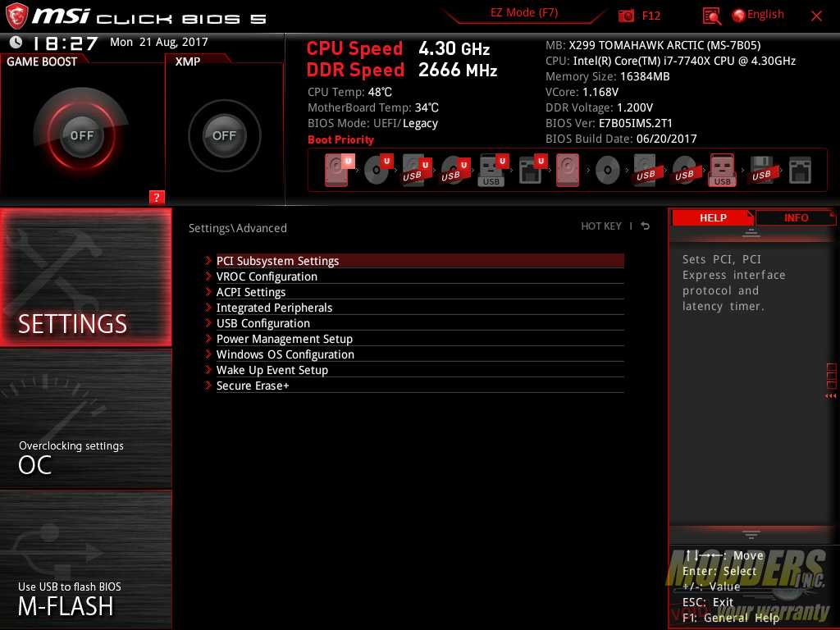Click the BIOS Ver E7B05IMS.2T1 text
This screenshot has width=840, height=630.
click(x=609, y=123)
